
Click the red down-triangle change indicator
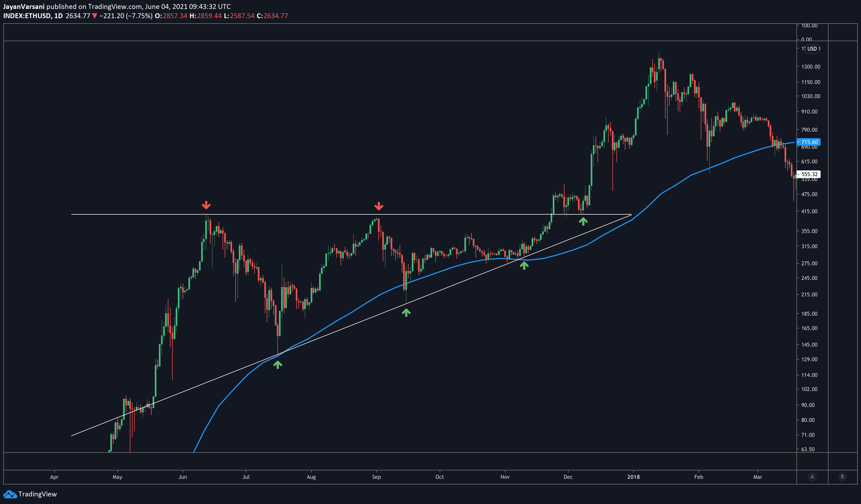click(95, 16)
